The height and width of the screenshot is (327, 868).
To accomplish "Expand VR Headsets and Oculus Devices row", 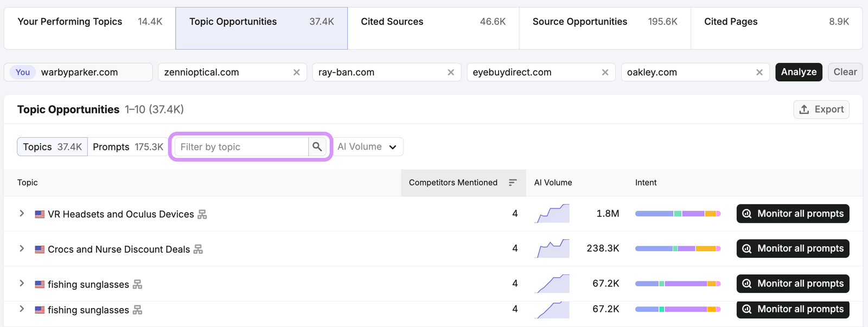I will (x=22, y=214).
